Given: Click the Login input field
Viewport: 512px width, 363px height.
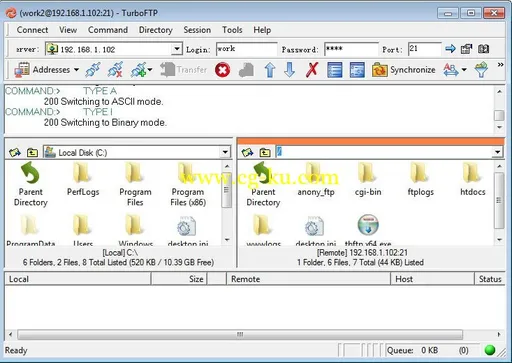Looking at the screenshot, I should coord(246,49).
